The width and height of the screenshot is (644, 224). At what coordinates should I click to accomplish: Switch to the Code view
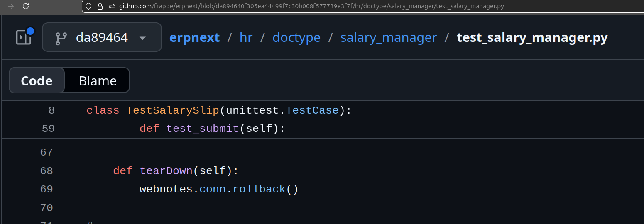(x=37, y=80)
